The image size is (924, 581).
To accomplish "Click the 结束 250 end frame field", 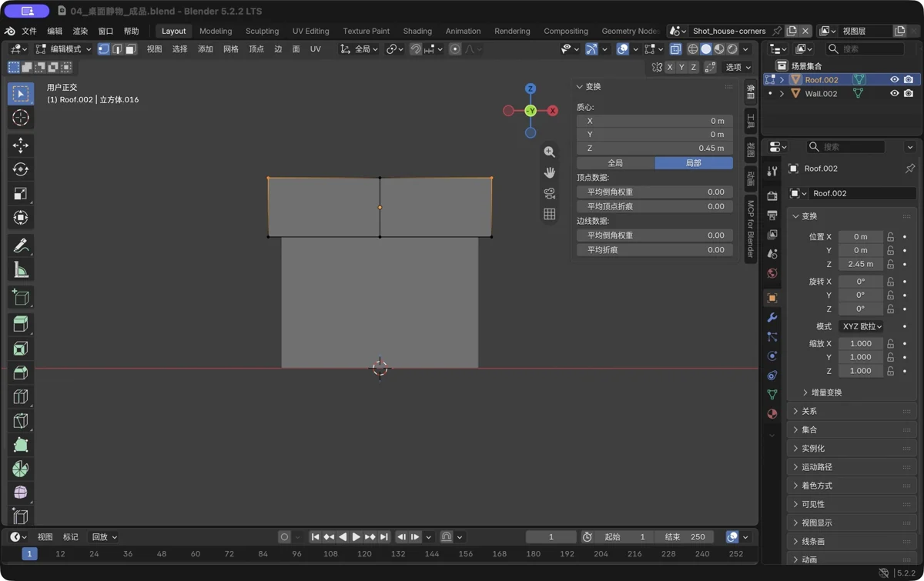I will [x=685, y=537].
